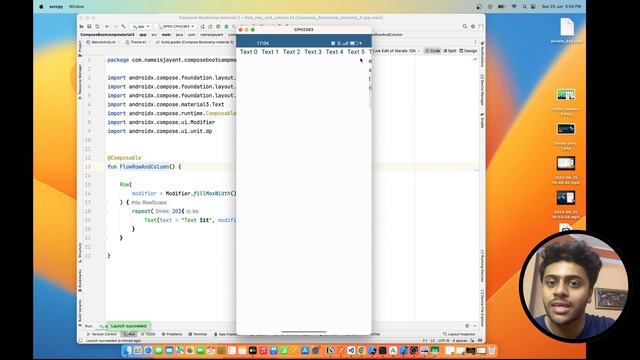Open Control Center in menu bar
The height and width of the screenshot is (360, 640).
click(x=533, y=7)
